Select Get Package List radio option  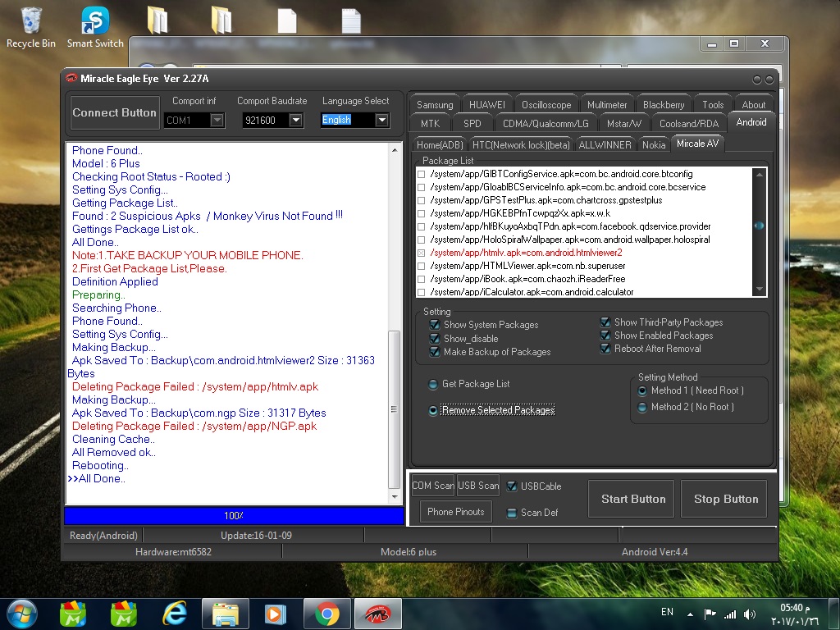[x=433, y=384]
